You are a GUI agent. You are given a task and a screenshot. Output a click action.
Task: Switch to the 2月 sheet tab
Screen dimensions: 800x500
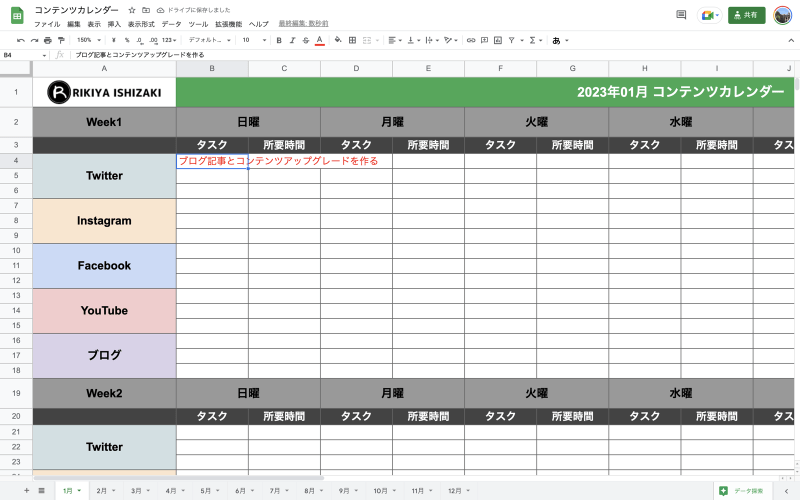pyautogui.click(x=106, y=491)
